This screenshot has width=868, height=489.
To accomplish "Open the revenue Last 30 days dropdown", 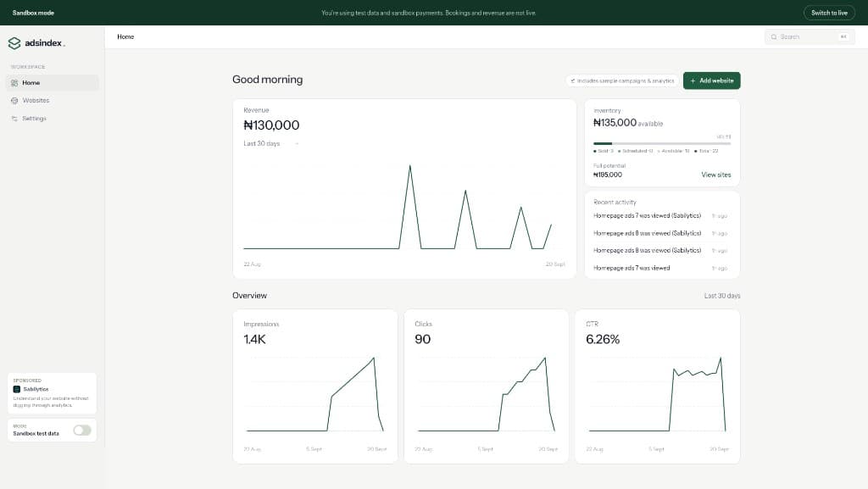I will [x=271, y=144].
